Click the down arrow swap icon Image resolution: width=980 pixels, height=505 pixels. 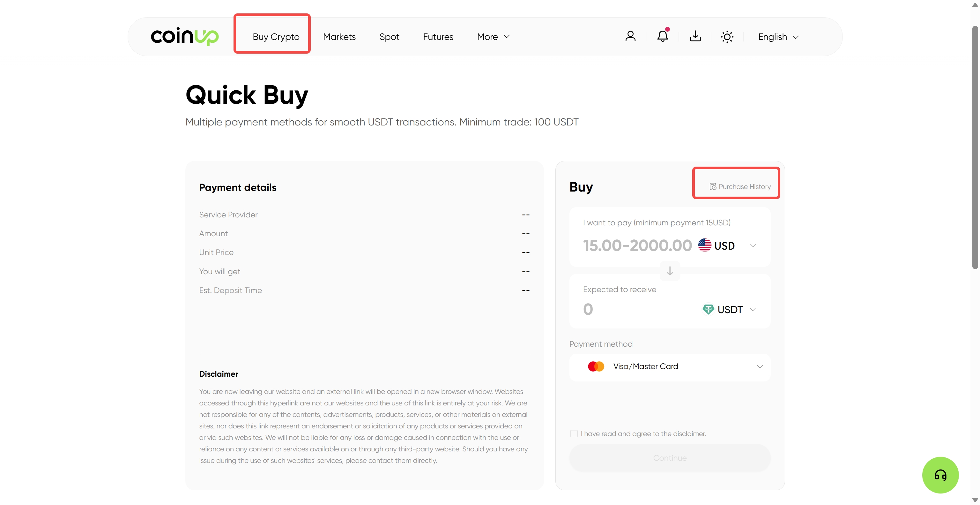(x=670, y=271)
